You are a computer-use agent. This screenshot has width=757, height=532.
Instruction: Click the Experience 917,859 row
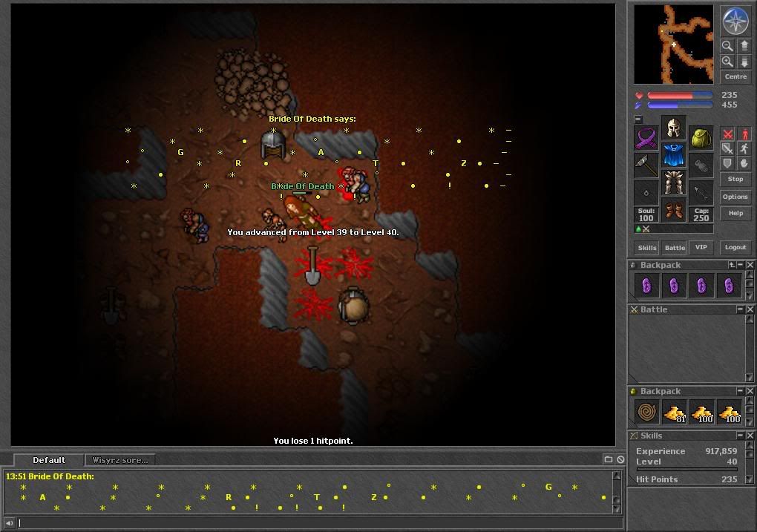coord(686,451)
